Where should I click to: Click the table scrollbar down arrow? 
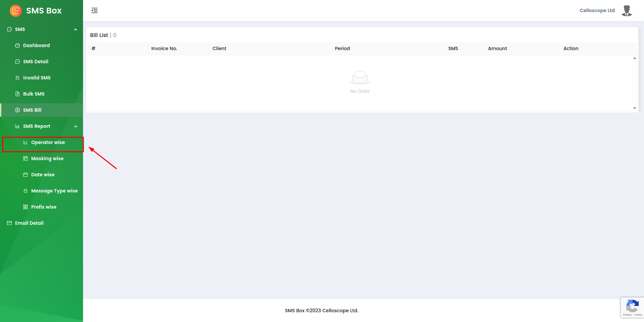click(x=635, y=108)
